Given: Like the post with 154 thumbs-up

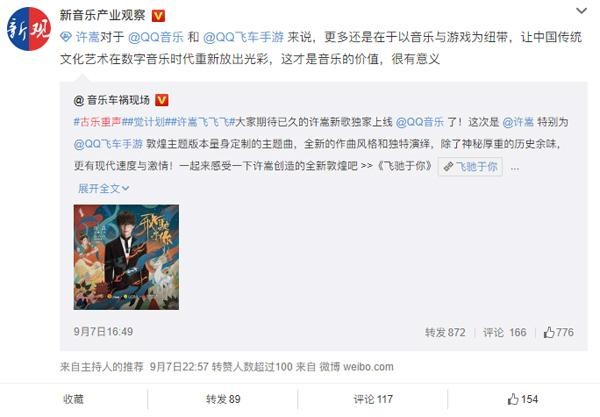Looking at the screenshot, I should [523, 399].
